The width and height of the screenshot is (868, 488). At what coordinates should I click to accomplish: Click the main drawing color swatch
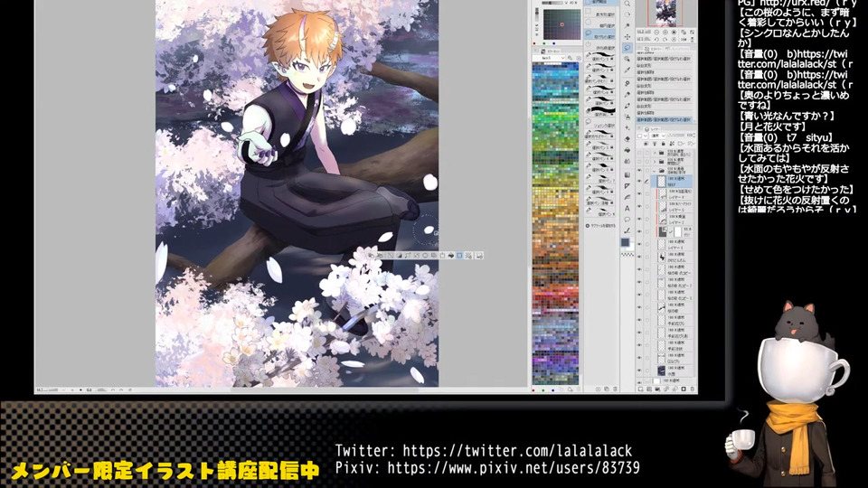coord(626,242)
